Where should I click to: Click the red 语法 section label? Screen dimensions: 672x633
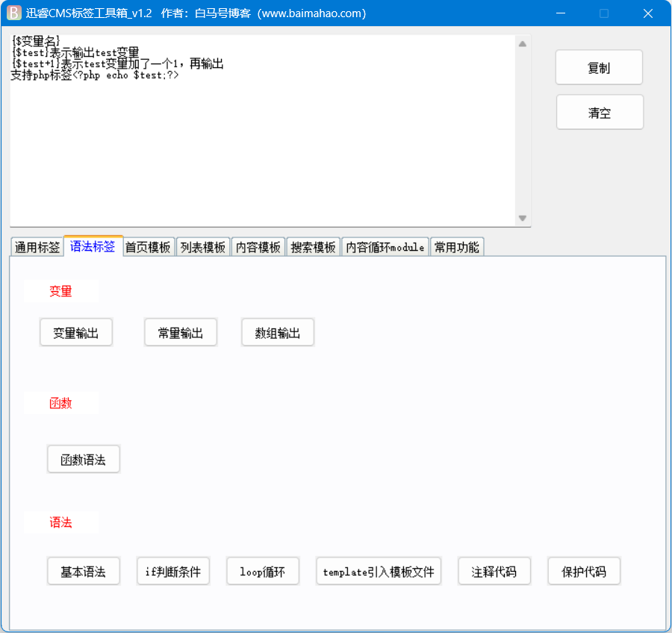point(60,523)
